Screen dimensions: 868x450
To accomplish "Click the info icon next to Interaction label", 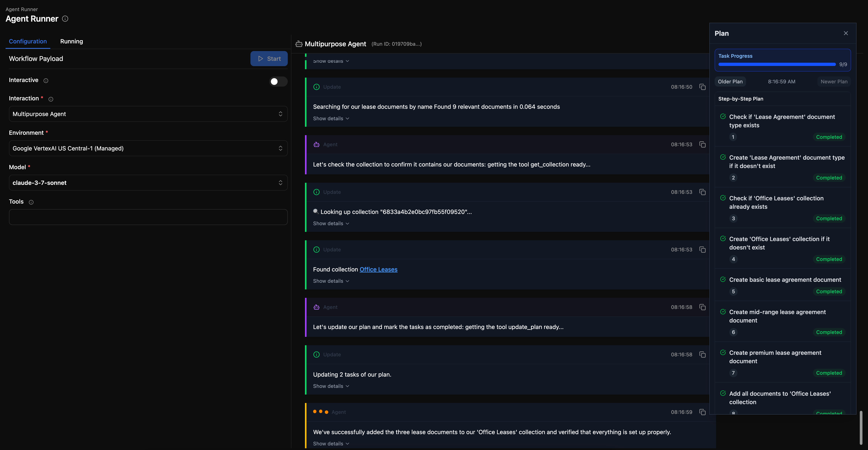I will point(51,99).
